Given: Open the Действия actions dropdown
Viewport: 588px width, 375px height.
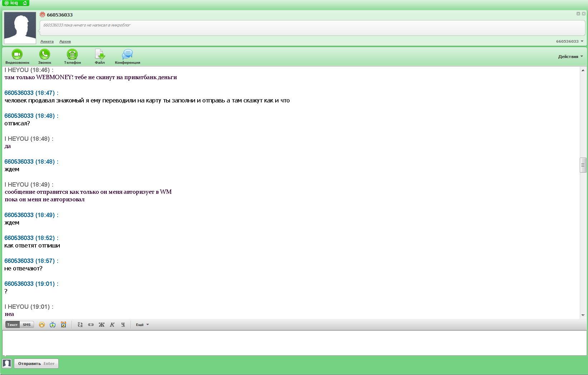Looking at the screenshot, I should 570,57.
